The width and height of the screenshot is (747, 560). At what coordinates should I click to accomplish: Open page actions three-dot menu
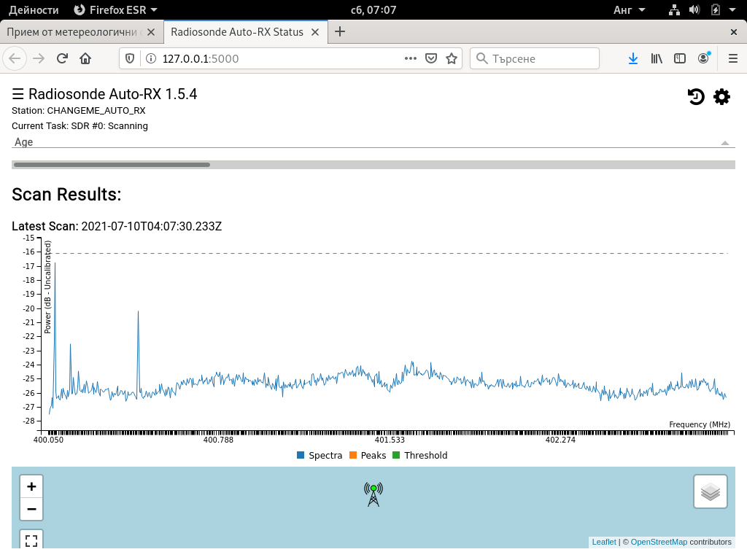(410, 58)
